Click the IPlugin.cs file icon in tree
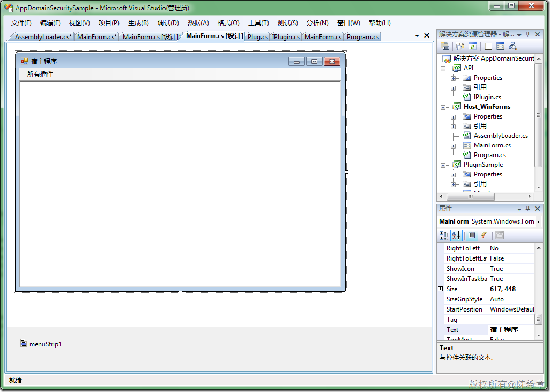 pos(466,97)
